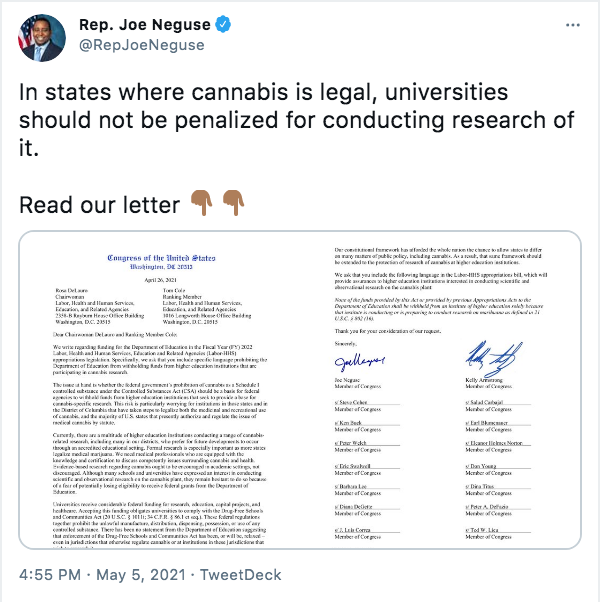Click the tweet text about cannabis research
This screenshot has height=602, width=600.
pyautogui.click(x=297, y=120)
